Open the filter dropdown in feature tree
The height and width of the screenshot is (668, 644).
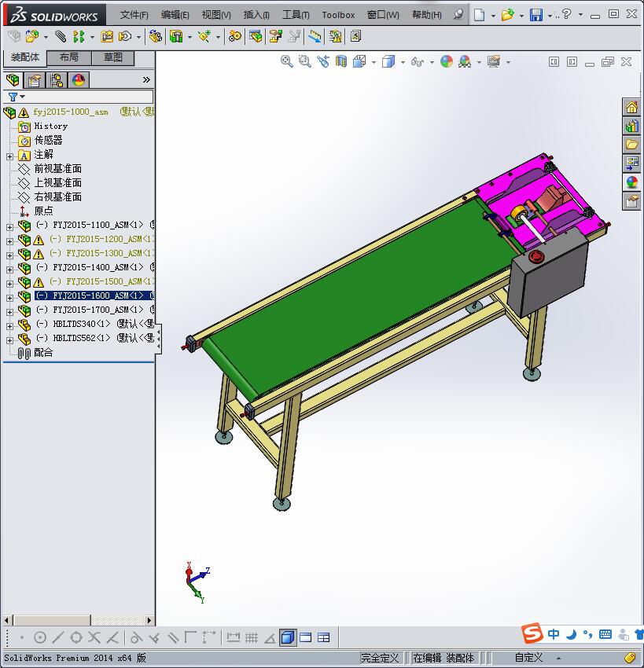pyautogui.click(x=23, y=97)
